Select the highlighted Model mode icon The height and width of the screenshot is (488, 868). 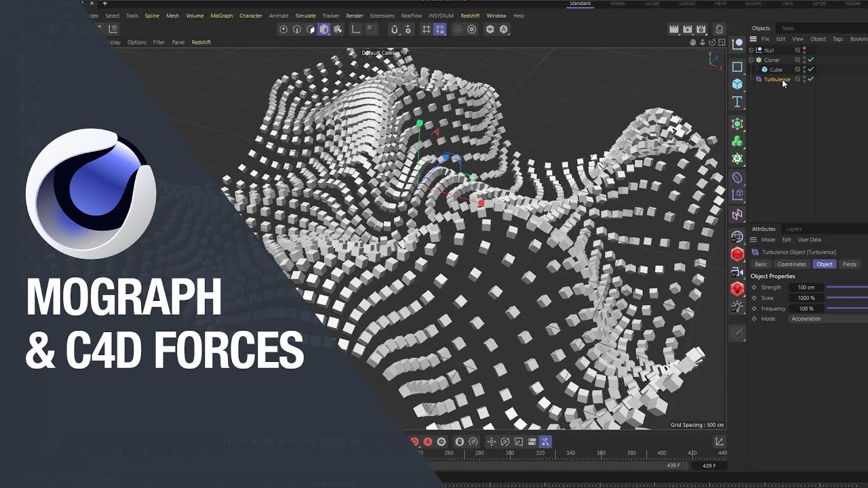pos(324,29)
